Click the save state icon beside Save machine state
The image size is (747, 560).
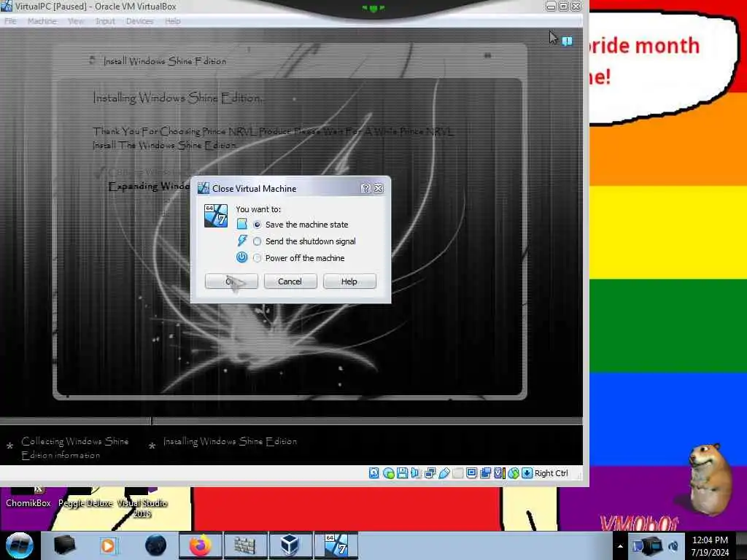(x=242, y=224)
